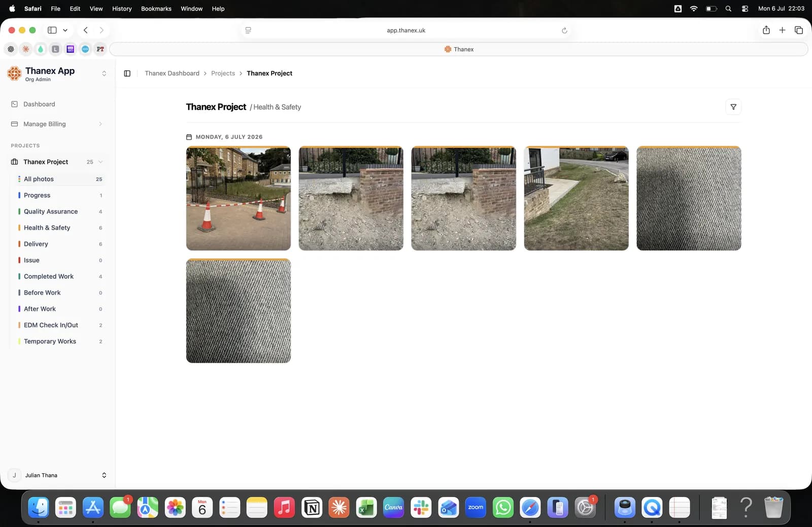Launch Notion from the dock
This screenshot has width=812, height=527.
(x=312, y=507)
